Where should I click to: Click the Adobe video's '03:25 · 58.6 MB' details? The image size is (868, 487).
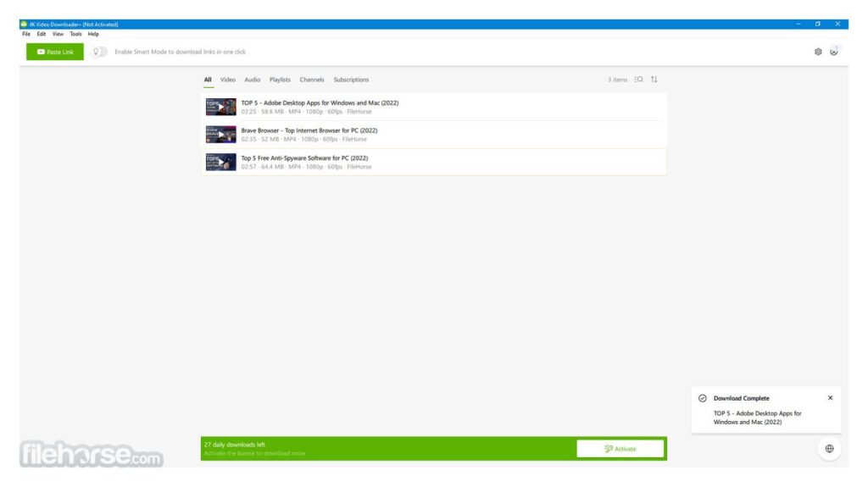[x=306, y=112]
